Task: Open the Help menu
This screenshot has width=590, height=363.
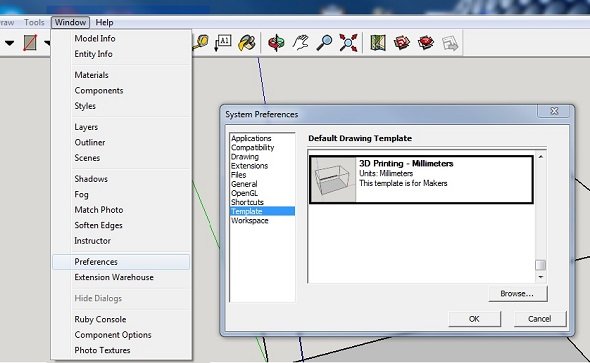Action: pos(104,23)
